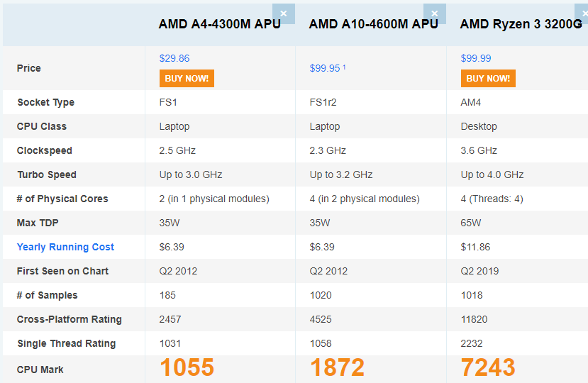The width and height of the screenshot is (588, 383).
Task: Click the Cross-Platform Rating label
Action: [70, 319]
